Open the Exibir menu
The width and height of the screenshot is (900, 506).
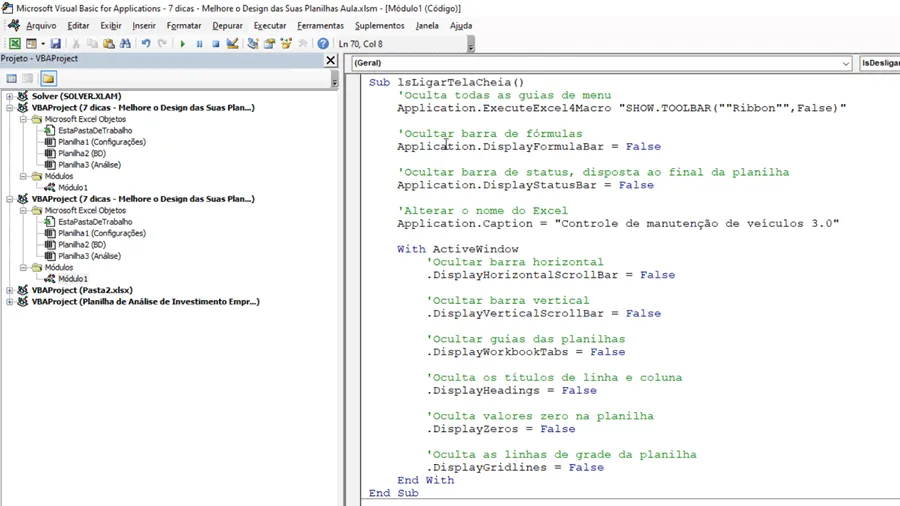pyautogui.click(x=111, y=26)
